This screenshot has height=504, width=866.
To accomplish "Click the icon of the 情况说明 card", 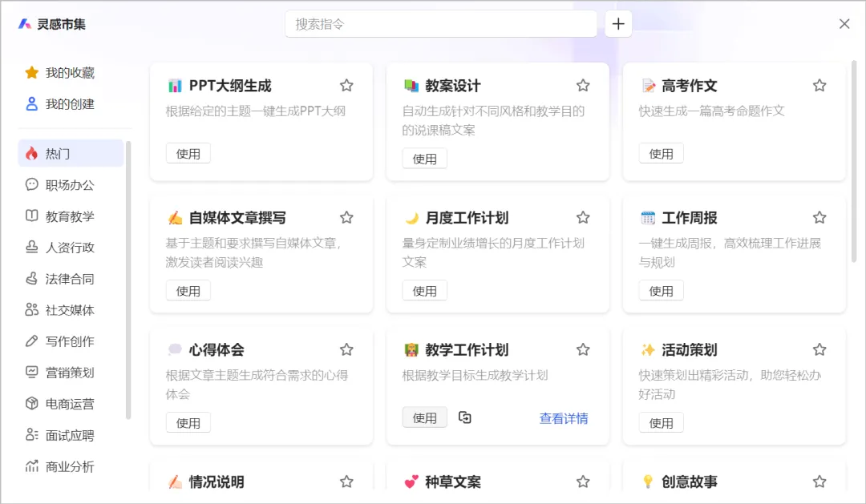I will coord(175,482).
